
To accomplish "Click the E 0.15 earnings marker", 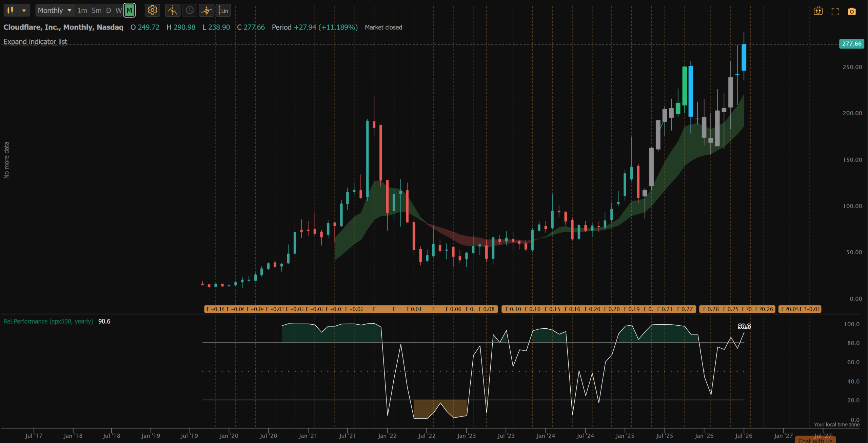I will coord(553,309).
